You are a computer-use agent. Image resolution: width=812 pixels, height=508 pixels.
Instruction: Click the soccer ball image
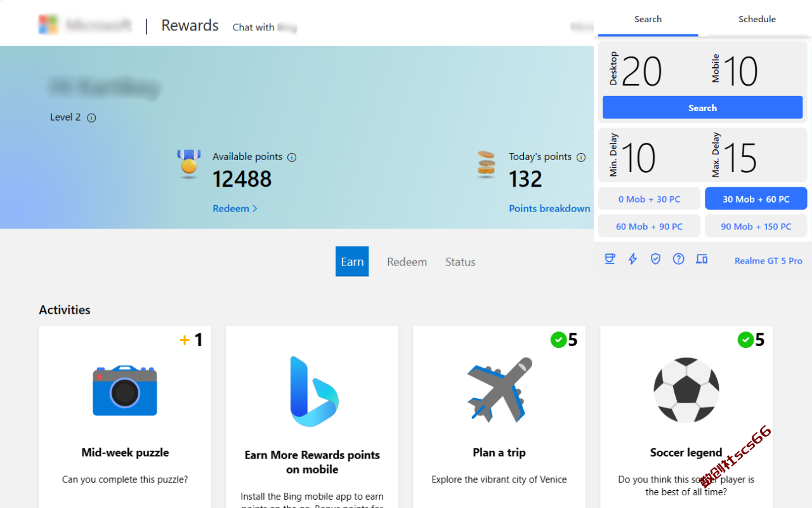click(686, 390)
